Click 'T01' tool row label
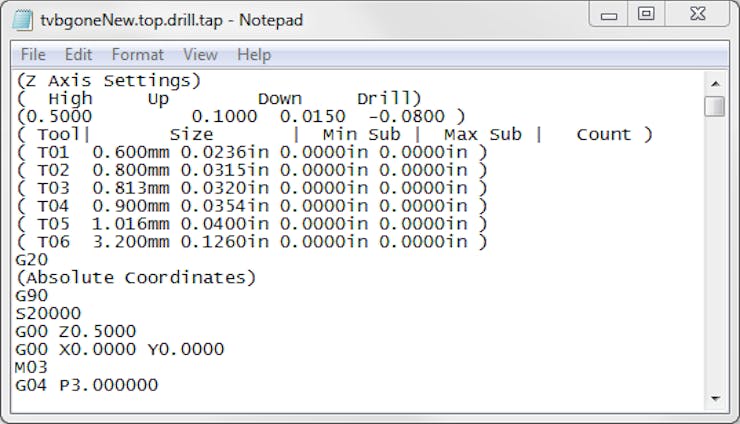 [53, 153]
